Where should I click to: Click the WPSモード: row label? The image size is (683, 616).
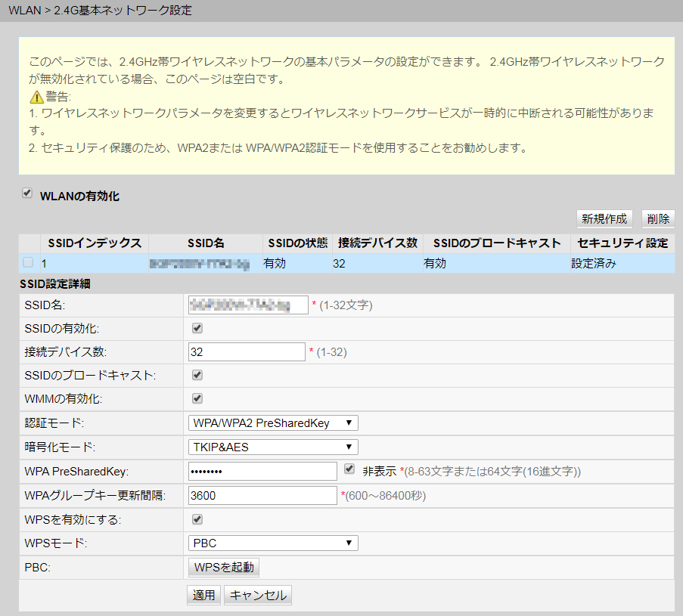56,543
